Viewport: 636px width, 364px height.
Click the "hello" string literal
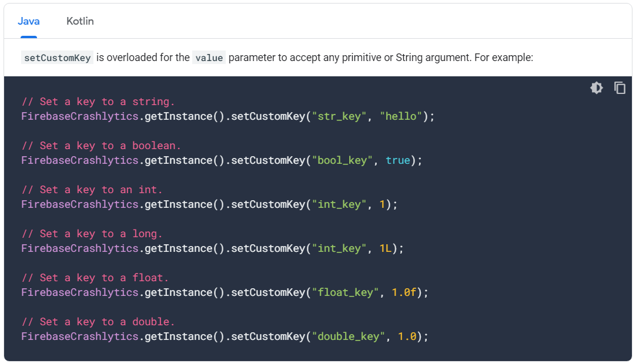coord(401,116)
